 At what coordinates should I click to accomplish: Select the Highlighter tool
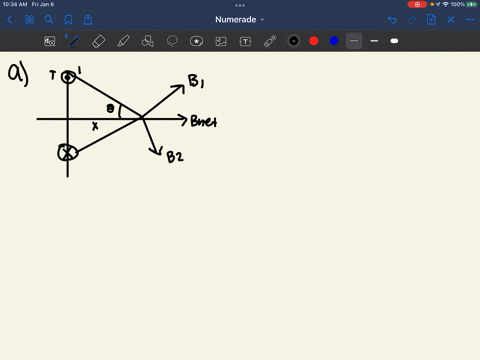pos(123,41)
